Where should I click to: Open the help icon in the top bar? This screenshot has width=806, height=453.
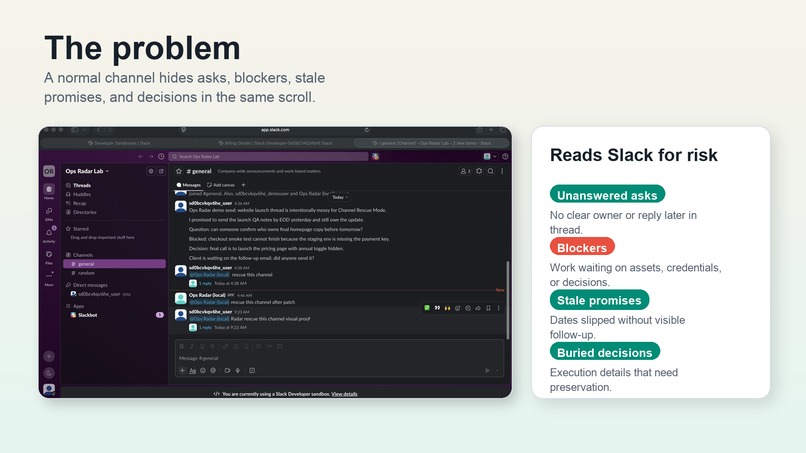pyautogui.click(x=505, y=156)
